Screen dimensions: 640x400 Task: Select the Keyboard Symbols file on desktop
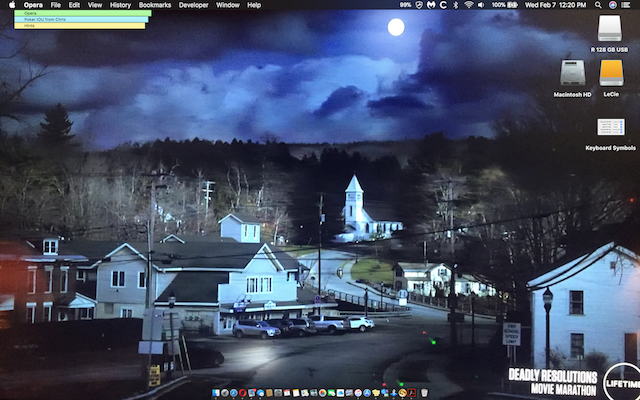point(611,127)
